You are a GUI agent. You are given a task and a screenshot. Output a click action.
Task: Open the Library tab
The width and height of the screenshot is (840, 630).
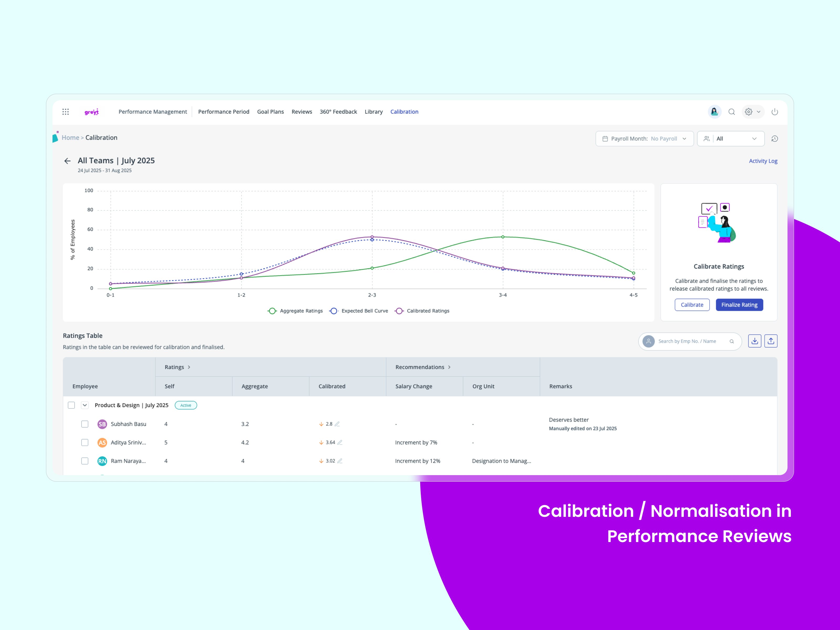(374, 112)
